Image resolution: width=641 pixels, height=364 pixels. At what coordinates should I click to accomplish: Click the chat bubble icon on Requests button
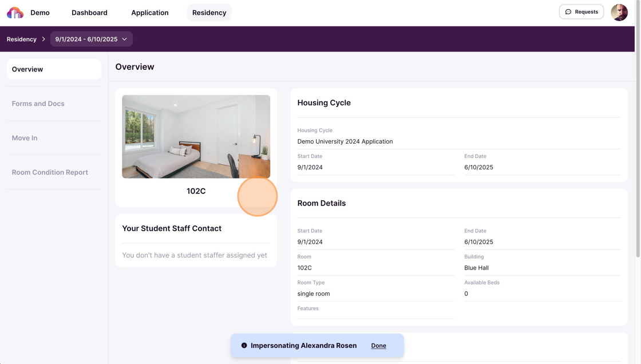coord(568,11)
